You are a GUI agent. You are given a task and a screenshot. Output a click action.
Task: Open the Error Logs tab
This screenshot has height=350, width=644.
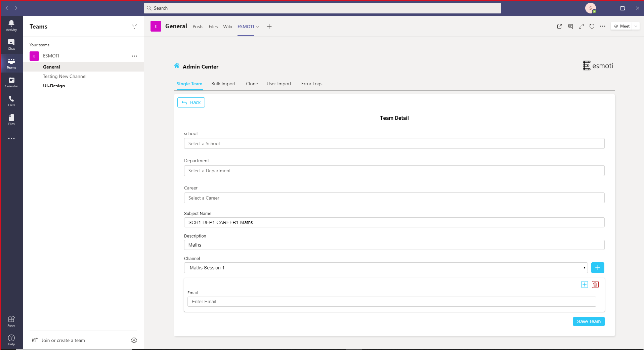click(312, 84)
